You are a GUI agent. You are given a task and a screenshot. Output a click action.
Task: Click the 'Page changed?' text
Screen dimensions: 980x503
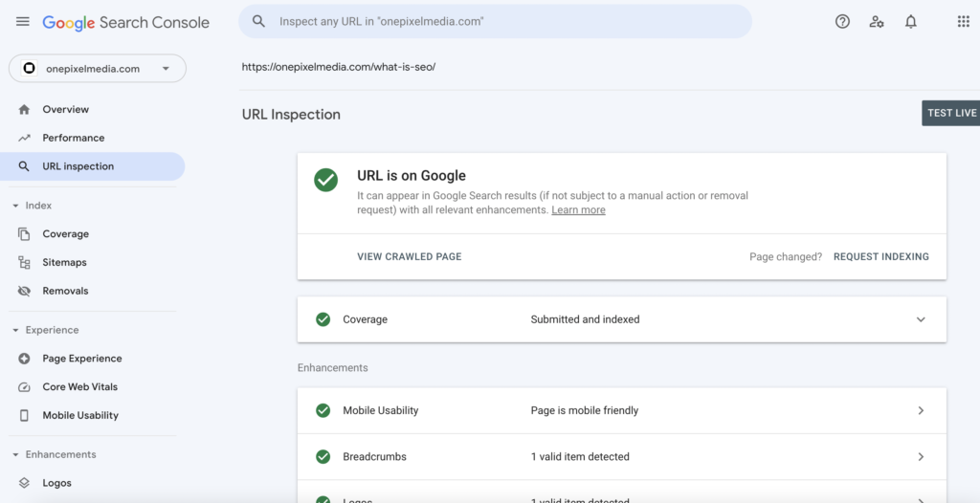click(x=786, y=257)
